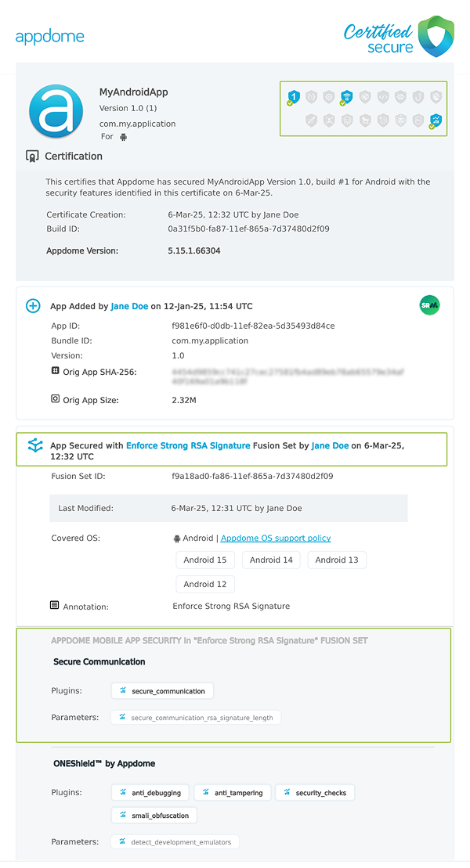Click the Annotation icon

point(53,604)
